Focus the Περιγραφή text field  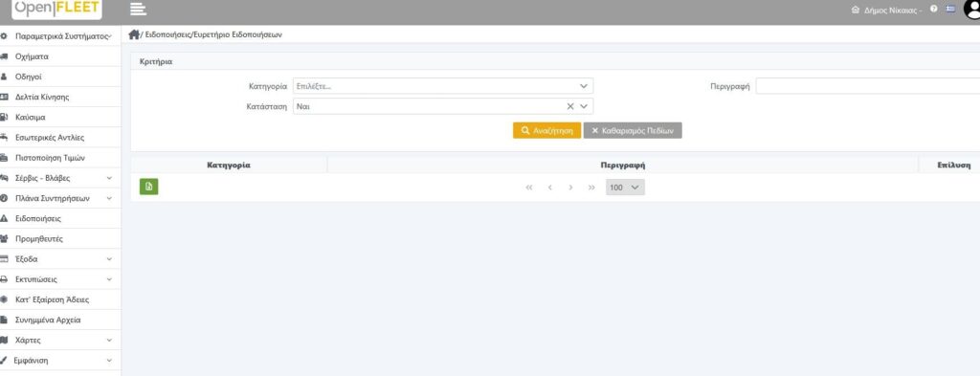click(867, 86)
